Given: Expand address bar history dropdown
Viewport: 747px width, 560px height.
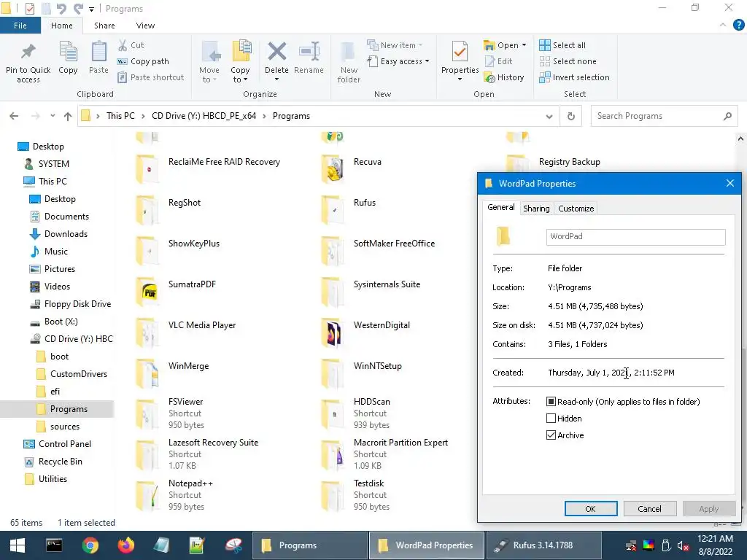Looking at the screenshot, I should pyautogui.click(x=549, y=116).
